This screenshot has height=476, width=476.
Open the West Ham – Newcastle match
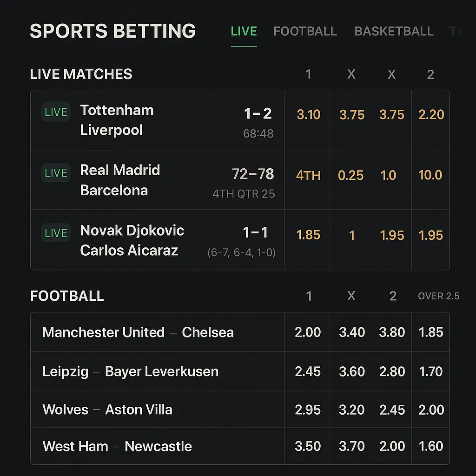coord(117,446)
